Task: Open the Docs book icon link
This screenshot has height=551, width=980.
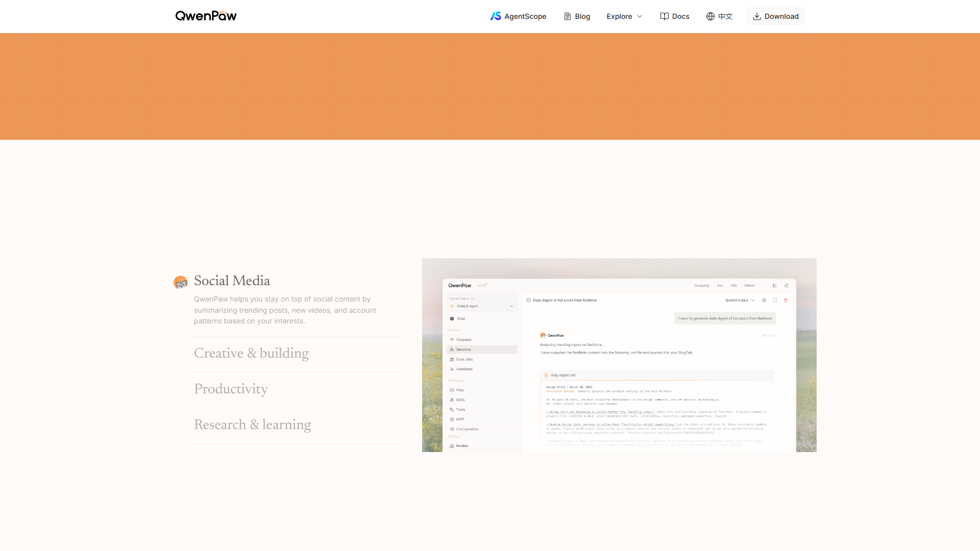Action: pyautogui.click(x=674, y=16)
